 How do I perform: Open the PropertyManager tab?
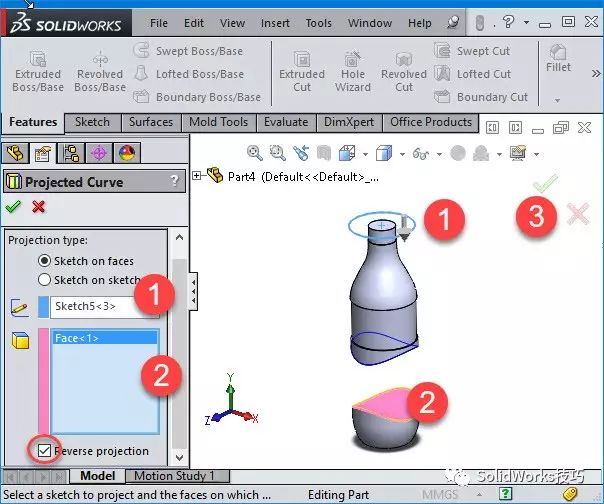[43, 153]
